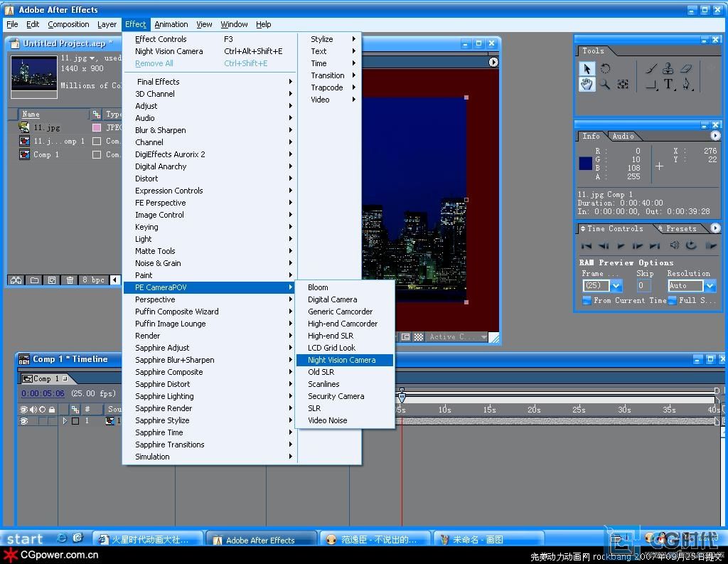The width and height of the screenshot is (728, 564).
Task: Select the Brush tool
Action: pyautogui.click(x=651, y=69)
